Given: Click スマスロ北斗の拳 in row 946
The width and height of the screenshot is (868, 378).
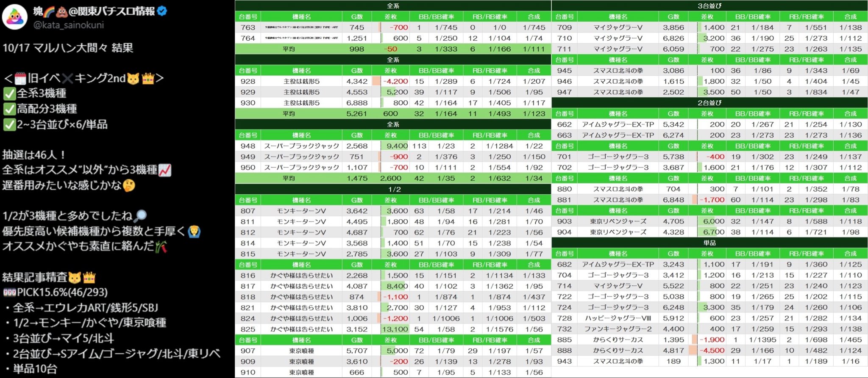Looking at the screenshot, I should [x=618, y=81].
